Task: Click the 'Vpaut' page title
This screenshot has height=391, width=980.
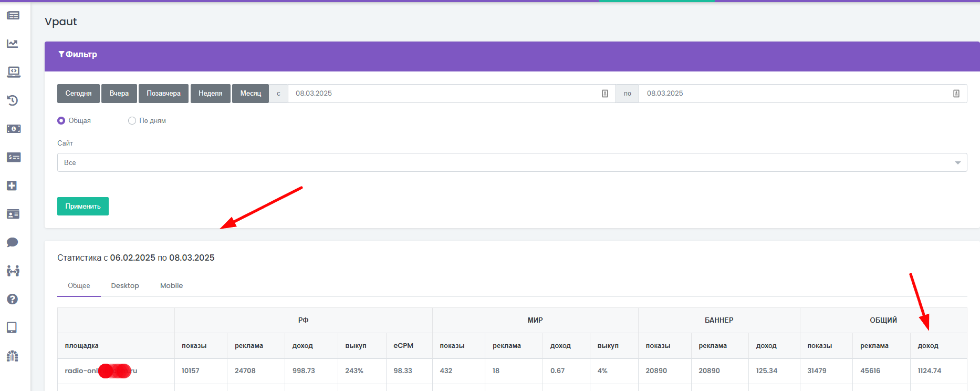Action: pyautogui.click(x=61, y=22)
